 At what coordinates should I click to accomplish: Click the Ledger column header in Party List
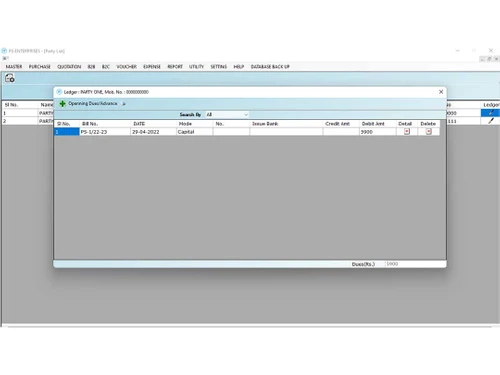coord(491,105)
